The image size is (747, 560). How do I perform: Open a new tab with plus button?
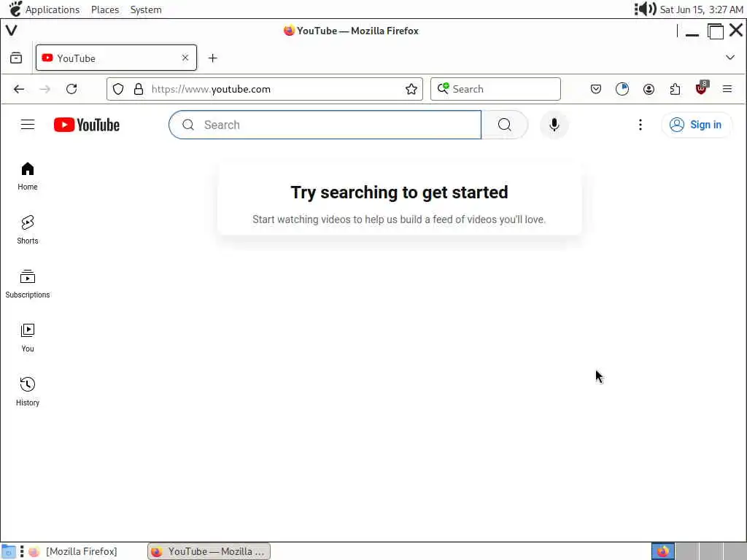[212, 58]
